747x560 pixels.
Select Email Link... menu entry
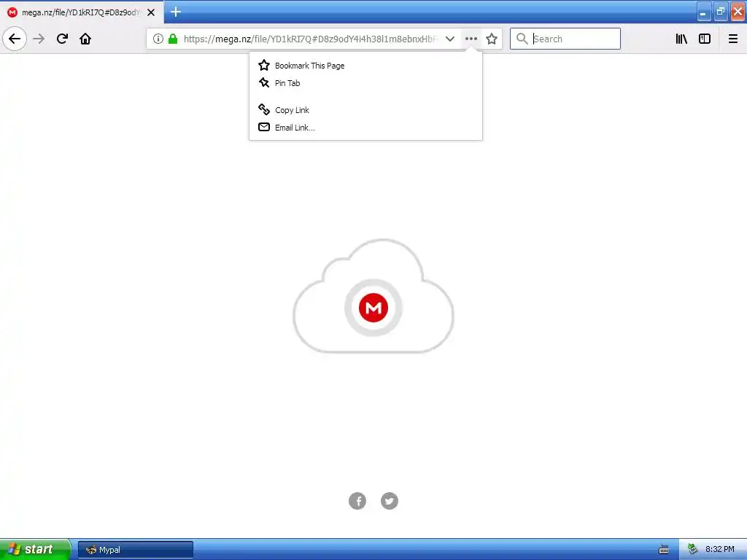point(366,128)
